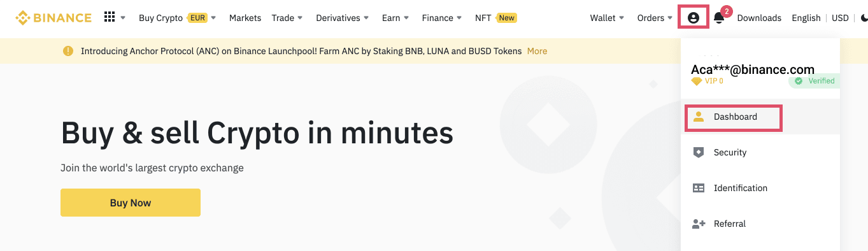Toggle dark mode moon icon
Screen dimensions: 868x251
point(864,18)
